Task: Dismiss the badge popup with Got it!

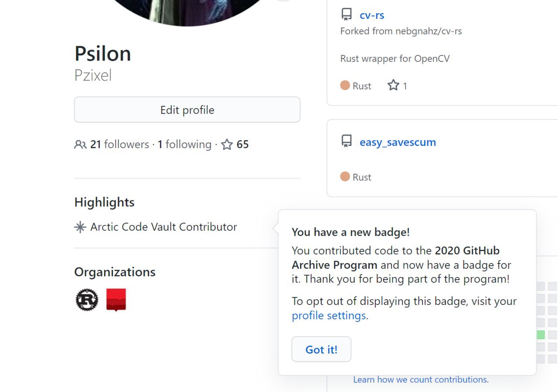Action: (321, 349)
